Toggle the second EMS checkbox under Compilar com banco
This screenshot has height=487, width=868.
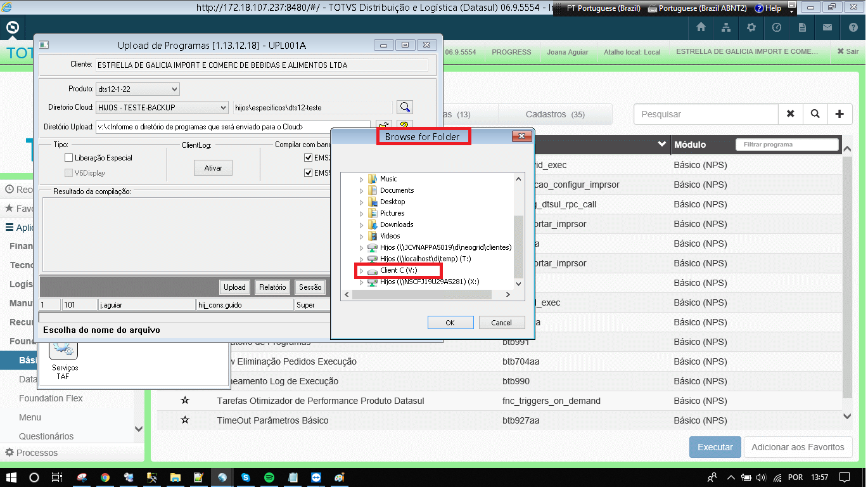click(309, 173)
